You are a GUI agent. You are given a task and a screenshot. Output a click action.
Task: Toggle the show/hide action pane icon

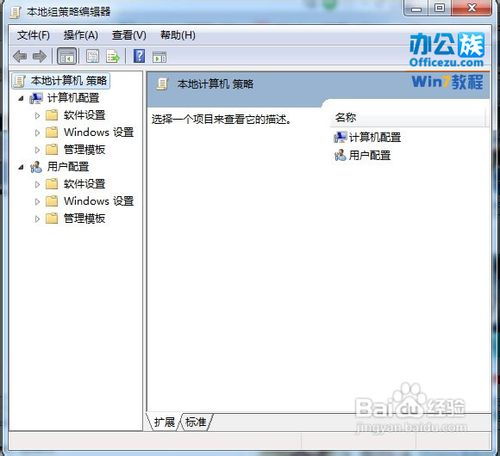click(159, 57)
